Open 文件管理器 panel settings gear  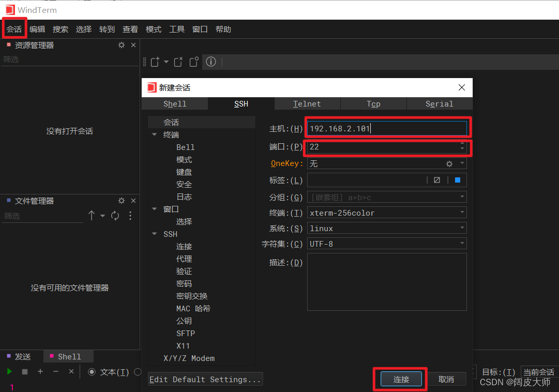[x=122, y=201]
